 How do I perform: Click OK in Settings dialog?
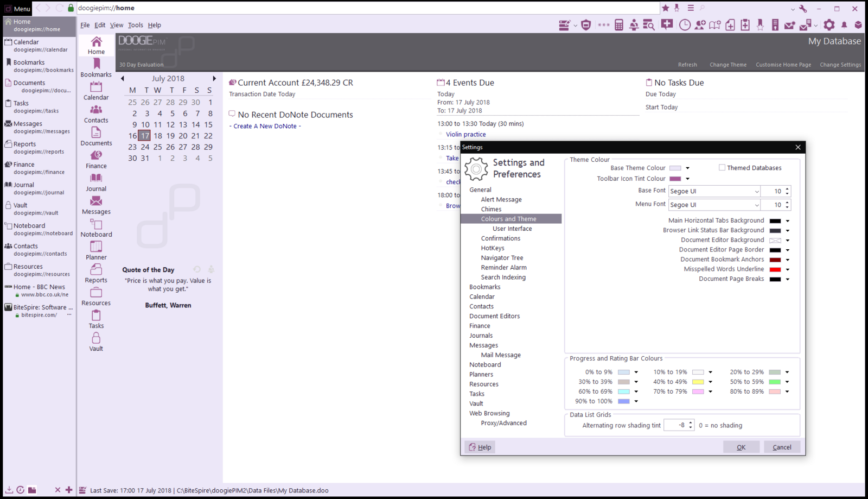coord(741,447)
